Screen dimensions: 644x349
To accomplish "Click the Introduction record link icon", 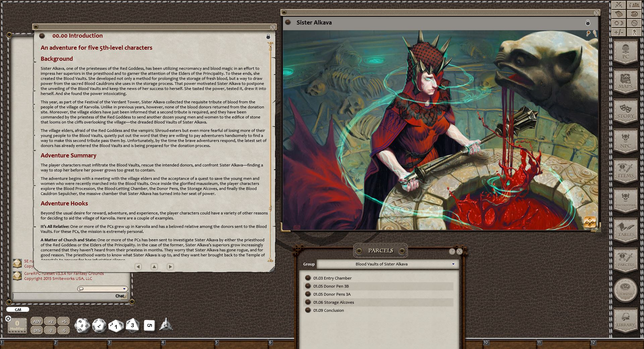I will (42, 36).
